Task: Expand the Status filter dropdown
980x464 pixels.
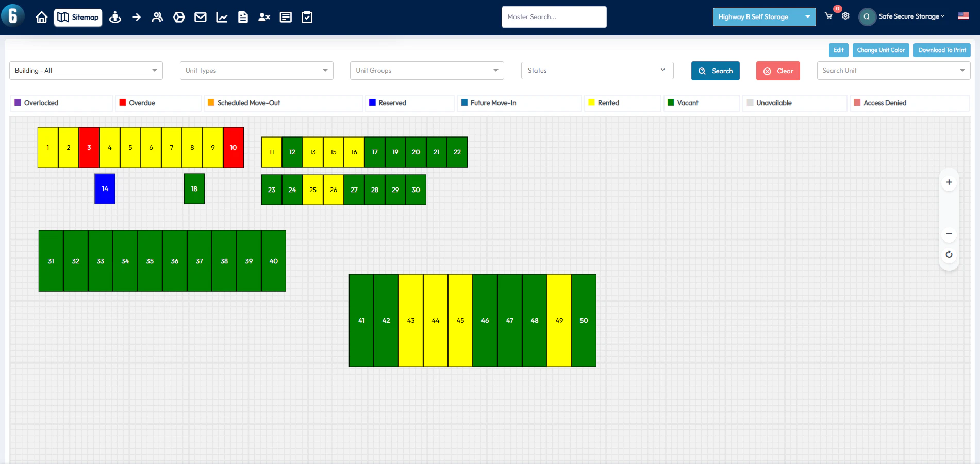Action: click(596, 71)
